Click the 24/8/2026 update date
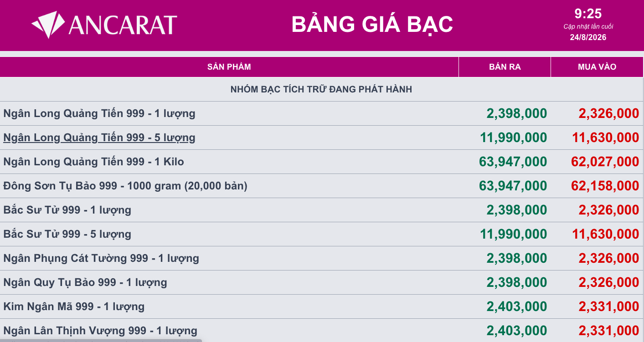The image size is (644, 342). pyautogui.click(x=588, y=37)
